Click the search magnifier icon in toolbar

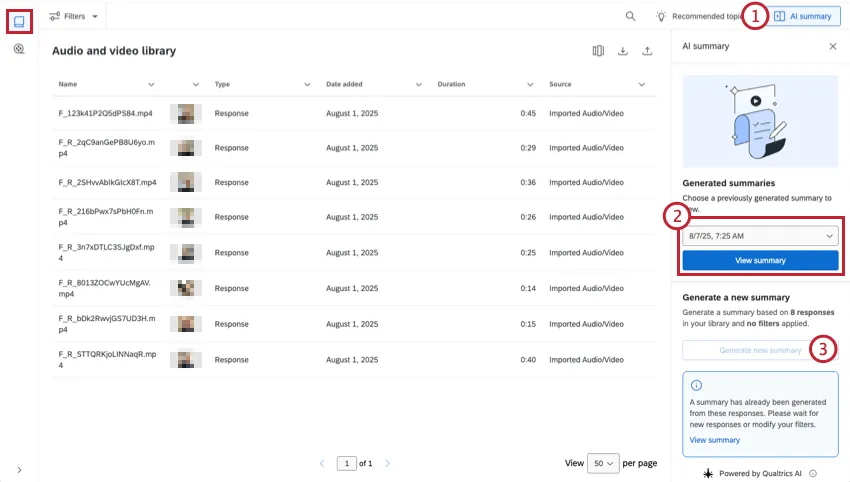pyautogui.click(x=630, y=16)
